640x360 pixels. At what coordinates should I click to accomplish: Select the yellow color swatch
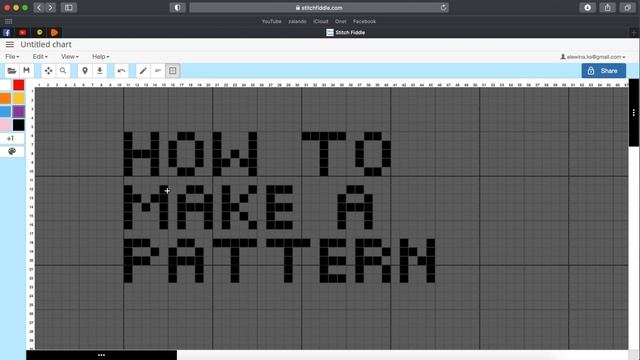pos(18,98)
